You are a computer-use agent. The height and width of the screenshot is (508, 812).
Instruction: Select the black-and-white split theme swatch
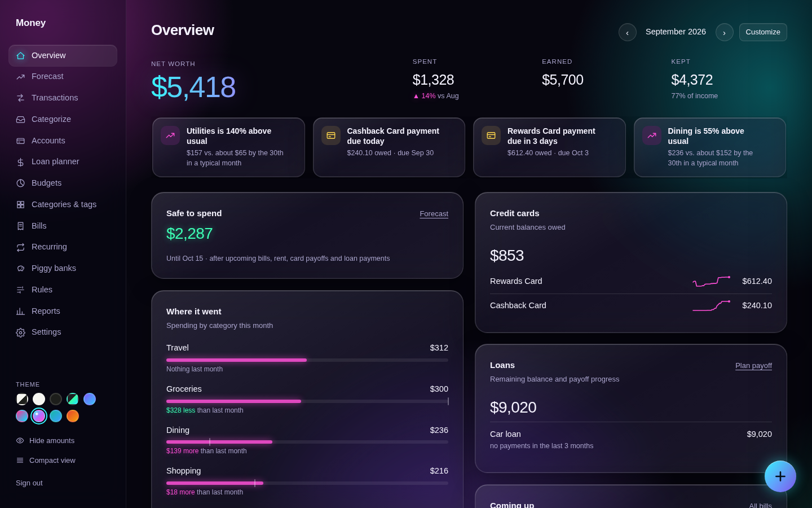pos(22,400)
